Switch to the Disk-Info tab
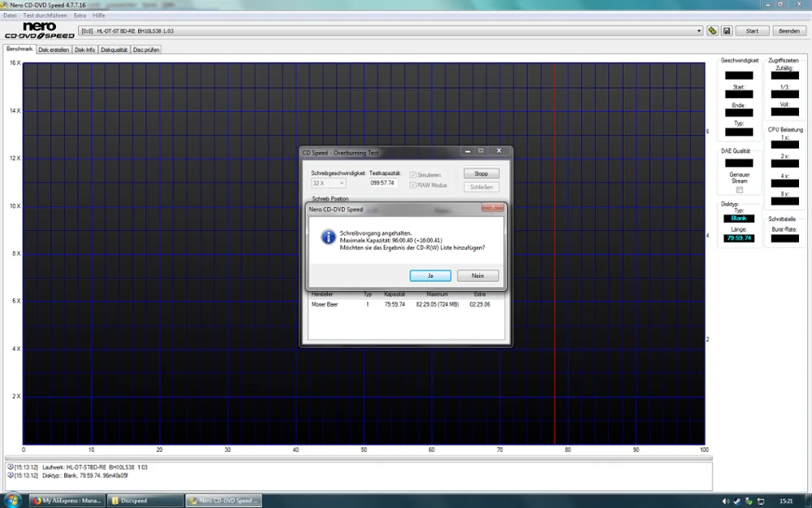Viewport: 812px width, 508px height. (85, 50)
